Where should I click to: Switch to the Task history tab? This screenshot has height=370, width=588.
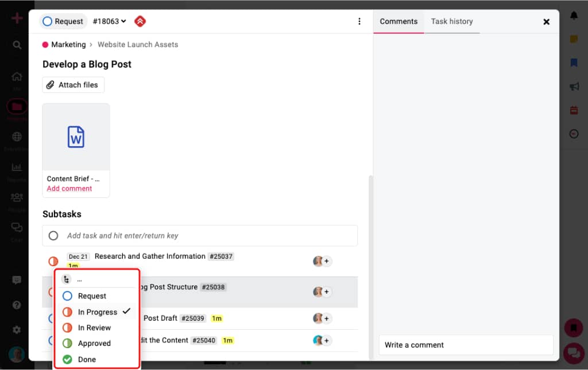pos(451,21)
